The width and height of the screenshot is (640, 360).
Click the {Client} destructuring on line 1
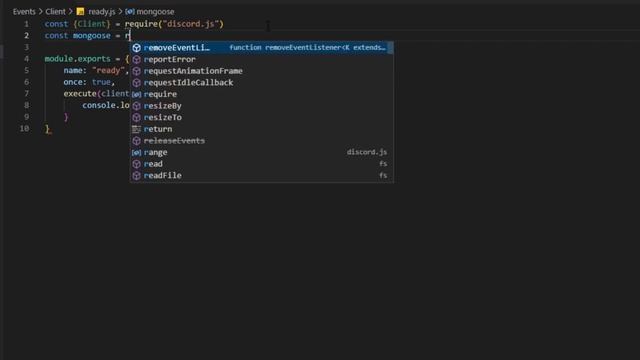click(92, 24)
